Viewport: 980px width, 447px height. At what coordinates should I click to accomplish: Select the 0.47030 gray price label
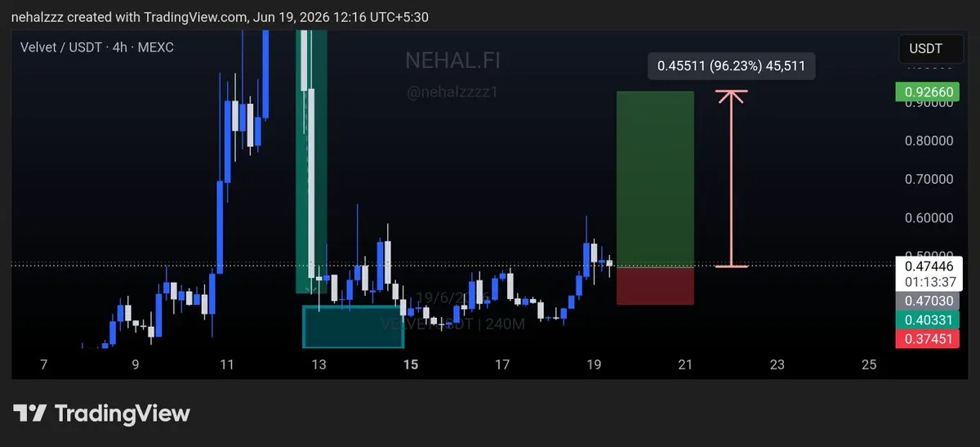point(927,302)
